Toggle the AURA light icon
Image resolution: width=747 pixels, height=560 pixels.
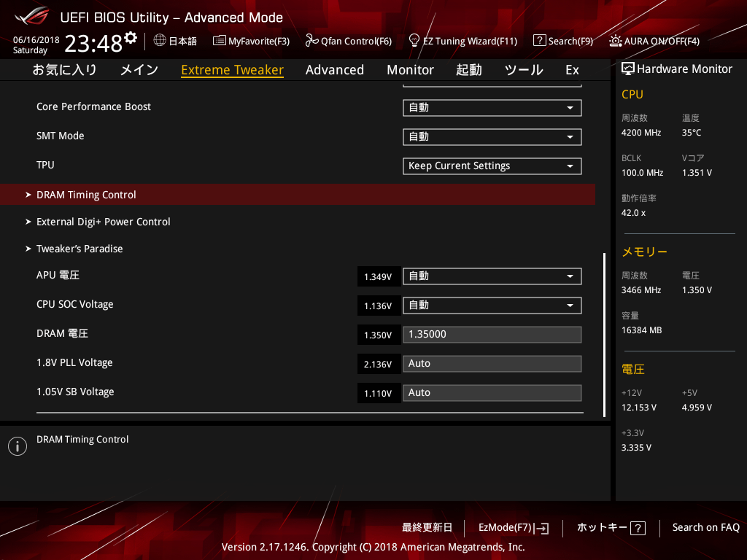(x=615, y=41)
